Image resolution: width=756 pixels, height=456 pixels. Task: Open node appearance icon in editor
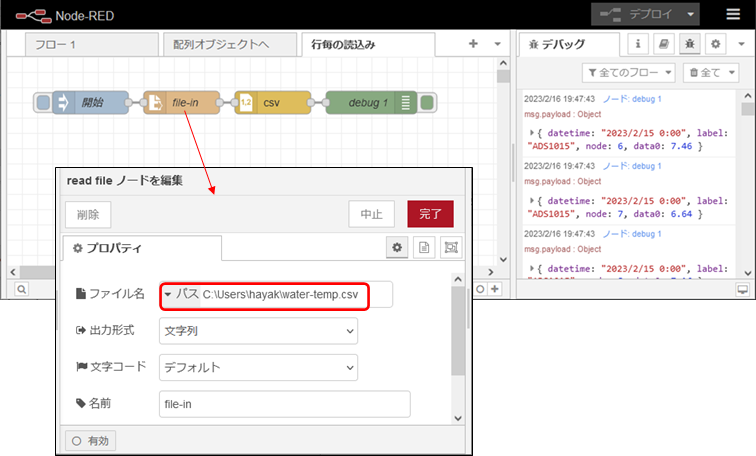click(450, 247)
